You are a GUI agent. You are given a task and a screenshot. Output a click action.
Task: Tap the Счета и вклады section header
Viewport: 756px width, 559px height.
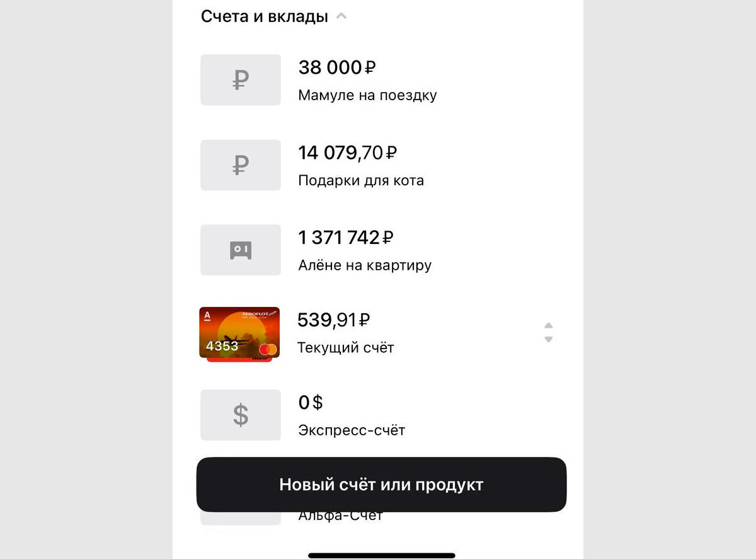(265, 17)
